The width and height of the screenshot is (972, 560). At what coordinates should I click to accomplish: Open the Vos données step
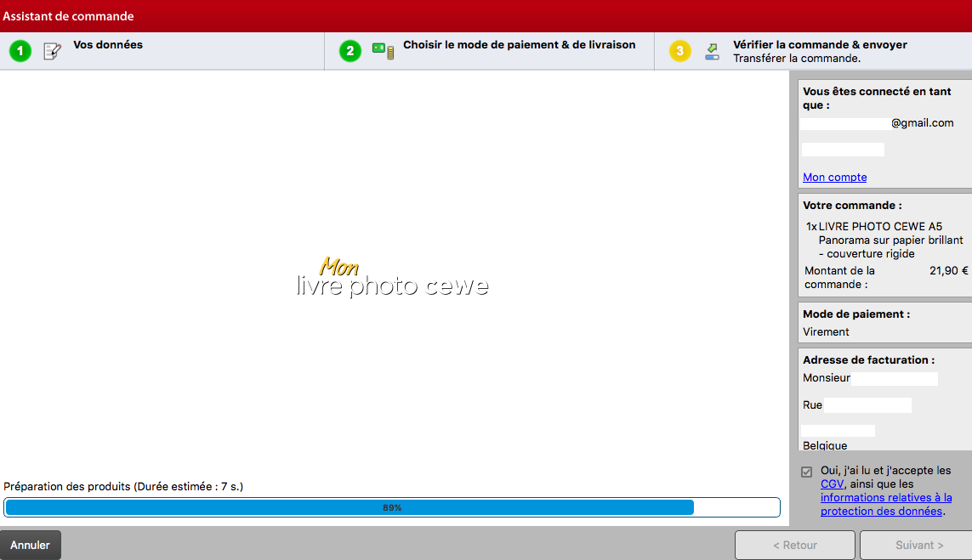(x=108, y=44)
